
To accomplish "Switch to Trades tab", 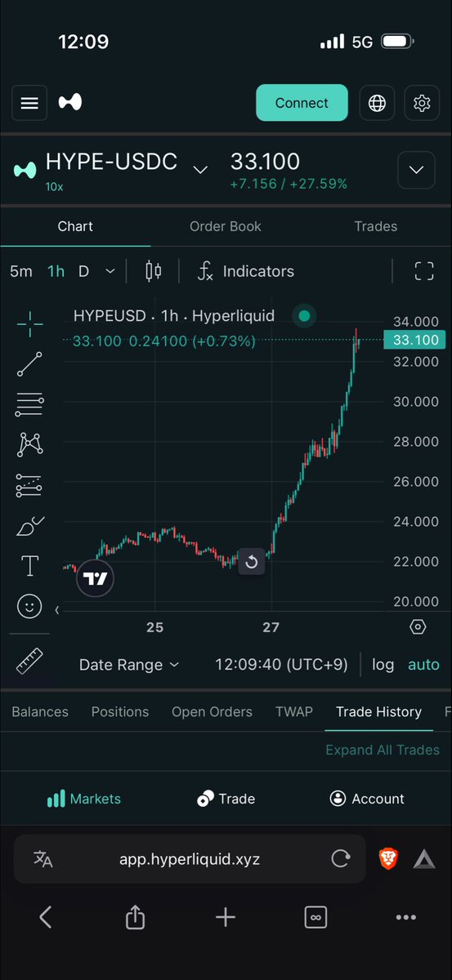I will coord(376,226).
